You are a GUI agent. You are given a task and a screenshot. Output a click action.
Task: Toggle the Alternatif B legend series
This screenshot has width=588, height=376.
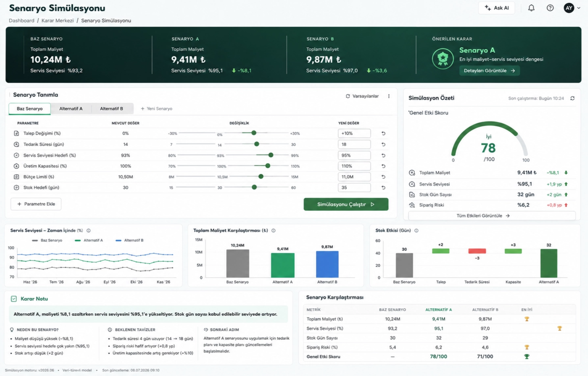point(129,240)
